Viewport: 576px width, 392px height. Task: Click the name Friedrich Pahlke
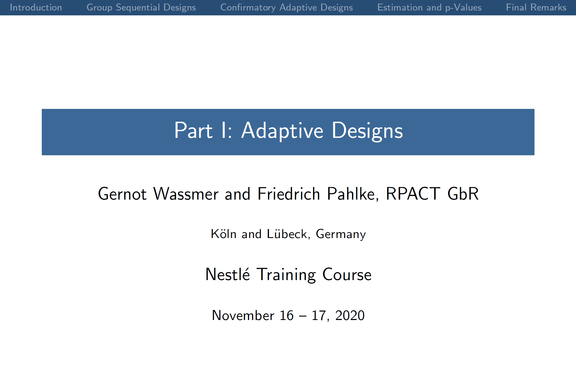(x=317, y=194)
